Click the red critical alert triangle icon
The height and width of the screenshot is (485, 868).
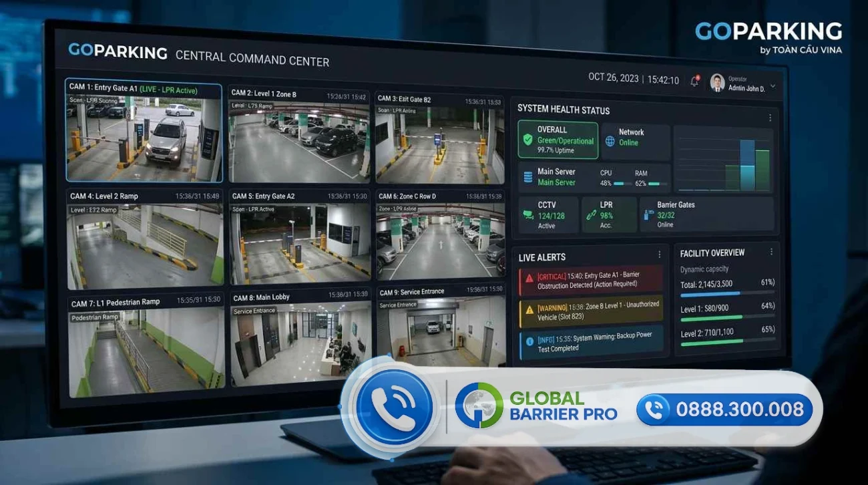pos(529,278)
